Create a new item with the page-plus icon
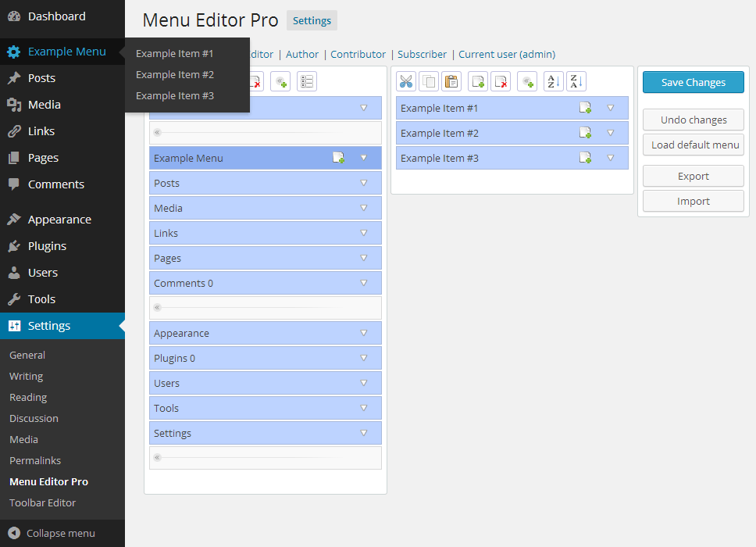The width and height of the screenshot is (756, 547). (x=477, y=81)
